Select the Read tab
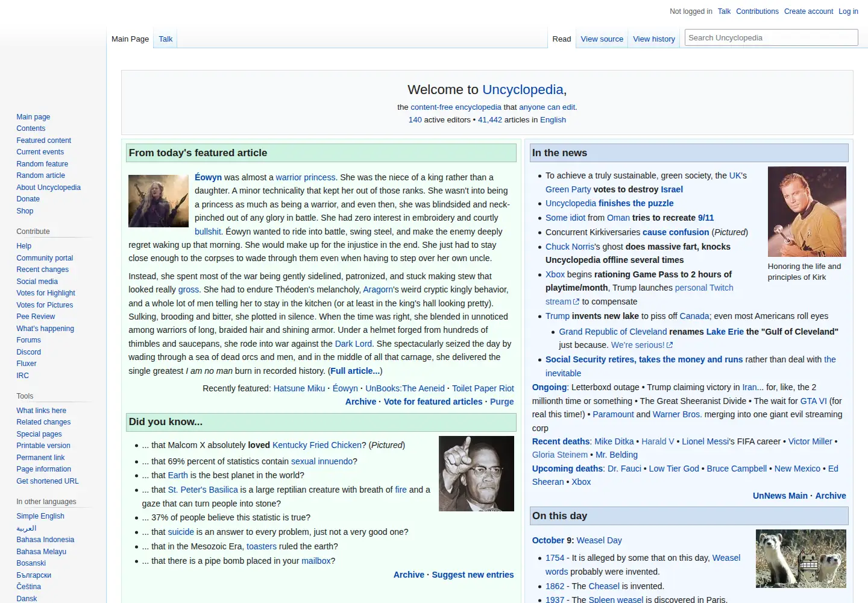Image resolution: width=868 pixels, height=603 pixels. point(561,39)
